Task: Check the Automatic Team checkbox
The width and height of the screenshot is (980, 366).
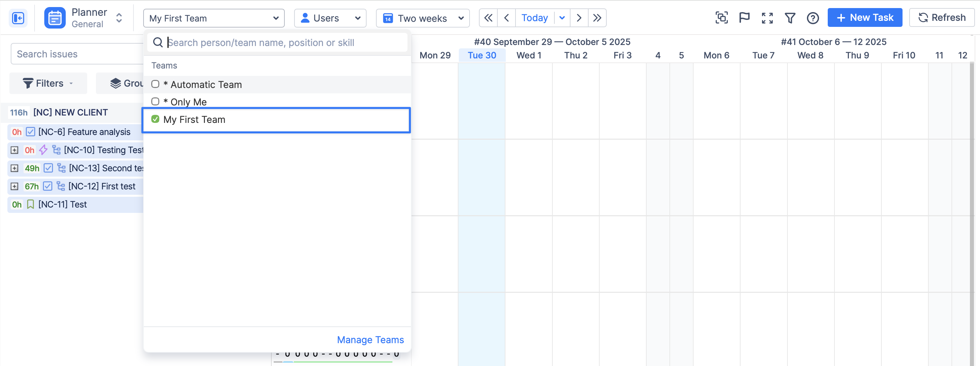Action: 155,84
